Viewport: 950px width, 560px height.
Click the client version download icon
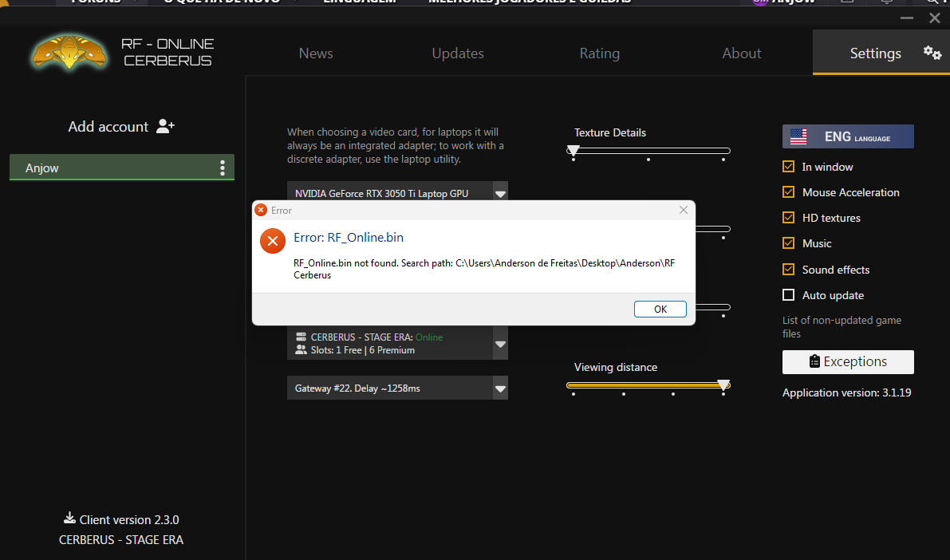point(69,519)
